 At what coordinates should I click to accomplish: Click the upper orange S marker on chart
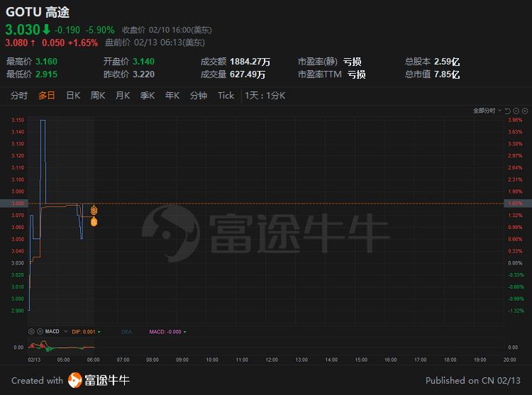(94, 211)
